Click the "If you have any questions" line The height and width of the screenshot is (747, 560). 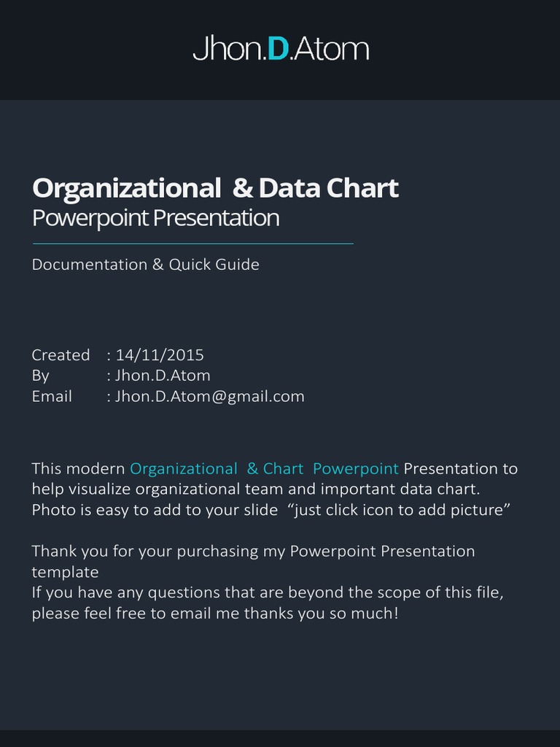(x=268, y=592)
